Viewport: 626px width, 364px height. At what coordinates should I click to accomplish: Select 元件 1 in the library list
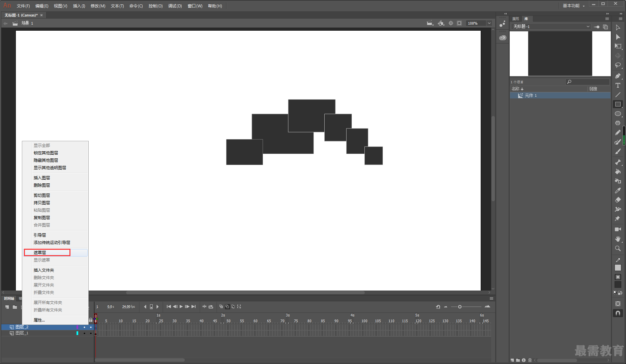click(560, 96)
